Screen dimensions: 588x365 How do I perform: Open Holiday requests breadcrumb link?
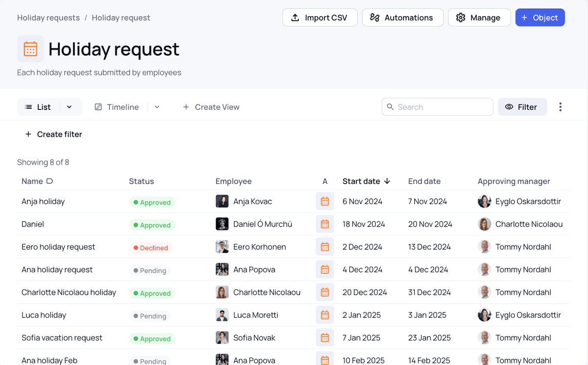(x=49, y=18)
